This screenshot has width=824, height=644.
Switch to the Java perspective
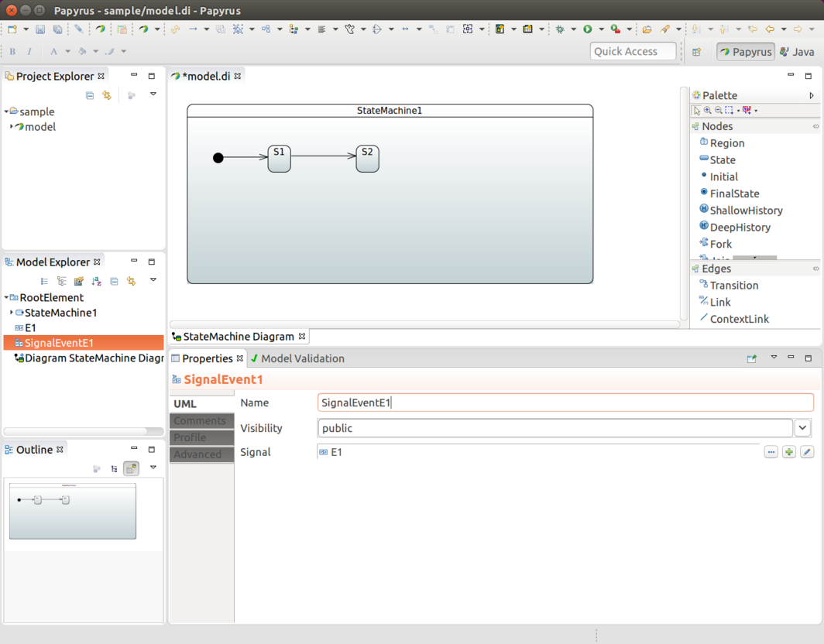coord(797,52)
